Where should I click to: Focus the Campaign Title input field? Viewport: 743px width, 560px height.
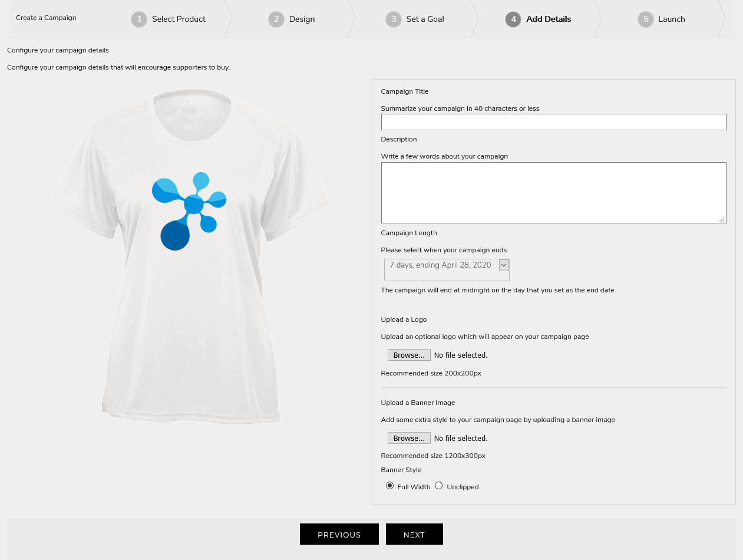coord(553,122)
